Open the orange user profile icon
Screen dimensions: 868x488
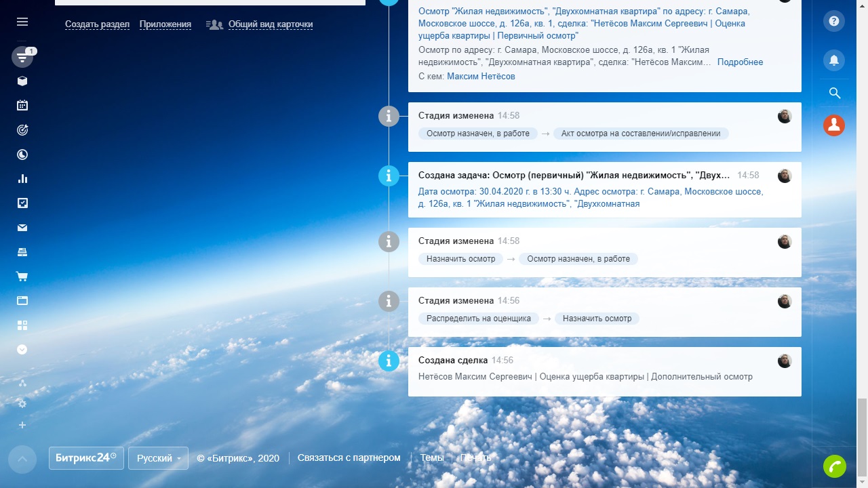pos(834,125)
